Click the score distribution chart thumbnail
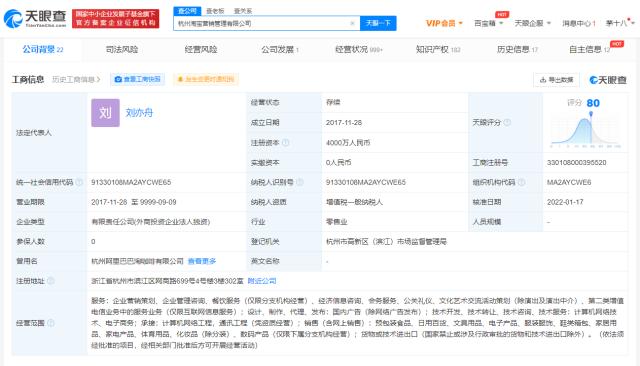 point(586,129)
